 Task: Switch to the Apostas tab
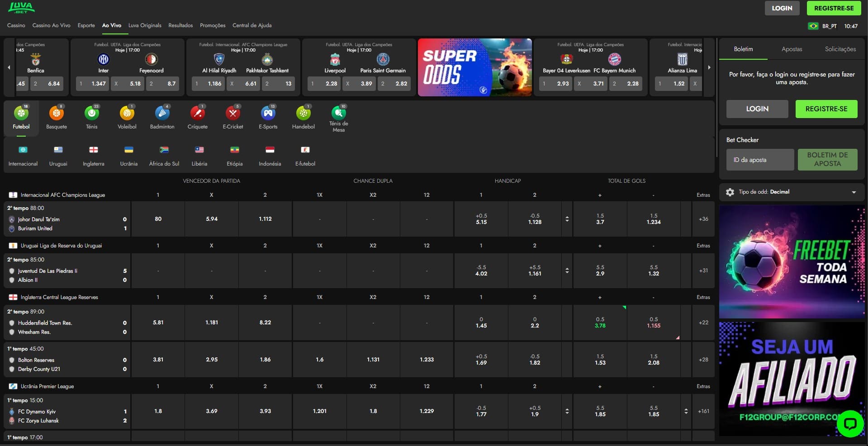click(x=792, y=49)
